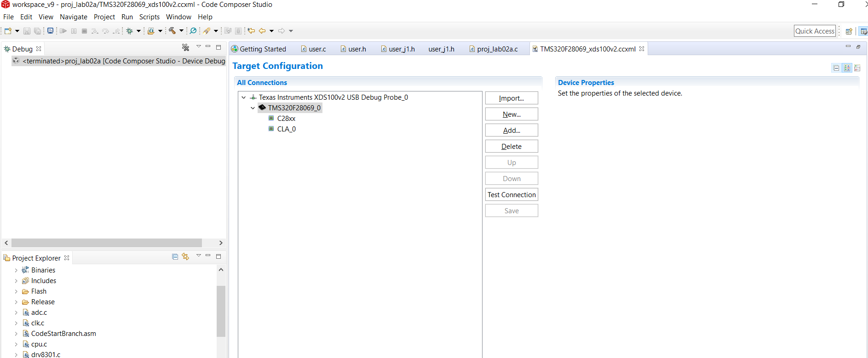Switch to the Getting Started tab
This screenshot has width=868, height=358.
(259, 49)
